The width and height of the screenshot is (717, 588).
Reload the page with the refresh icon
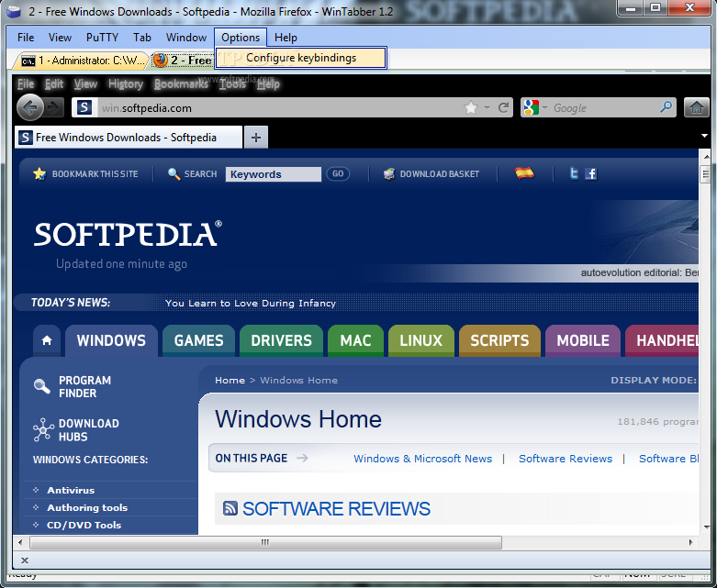click(503, 108)
